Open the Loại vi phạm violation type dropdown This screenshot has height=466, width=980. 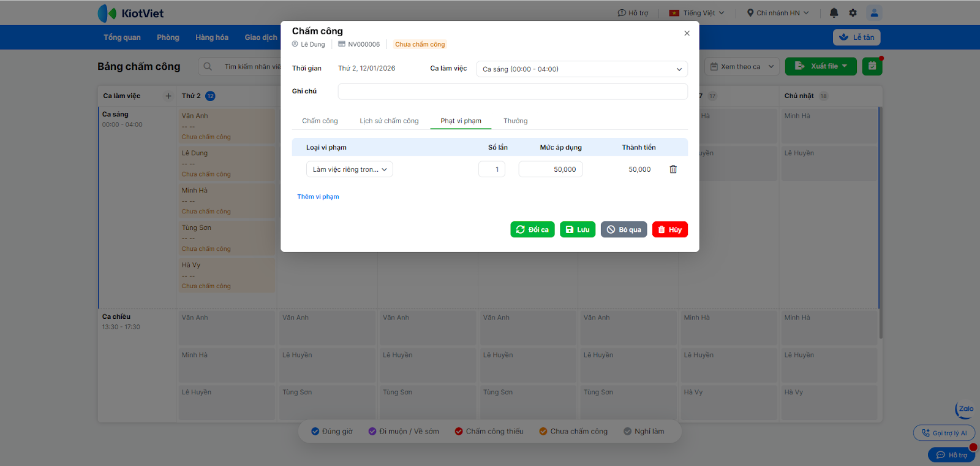[x=350, y=169]
